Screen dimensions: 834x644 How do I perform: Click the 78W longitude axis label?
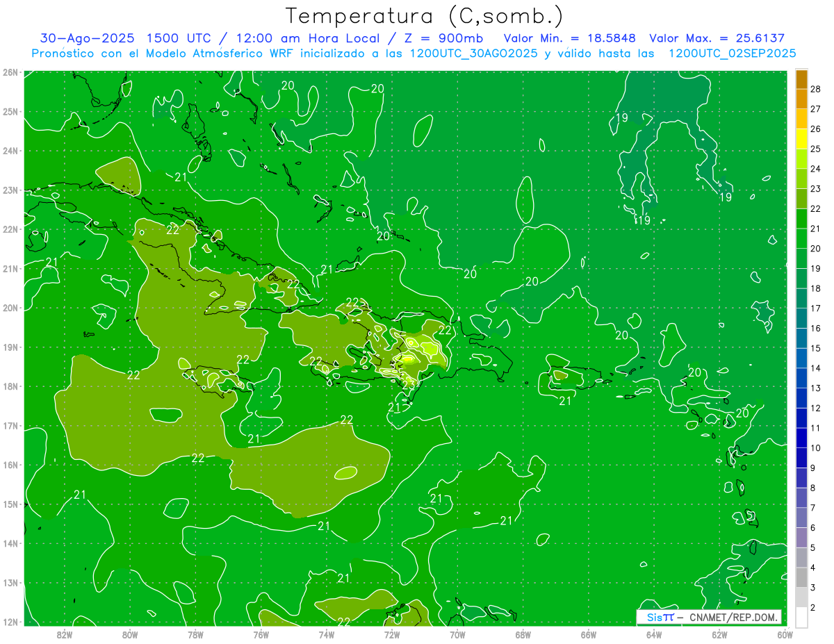[195, 634]
